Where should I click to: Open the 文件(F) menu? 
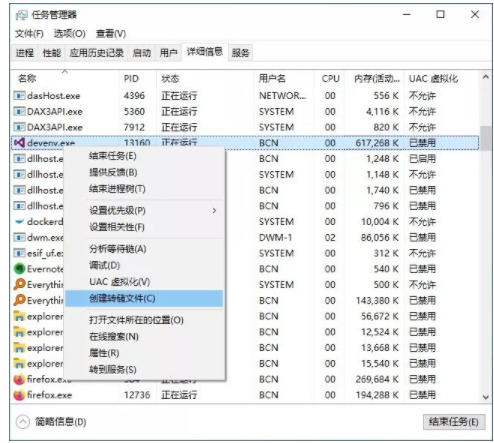point(29,34)
